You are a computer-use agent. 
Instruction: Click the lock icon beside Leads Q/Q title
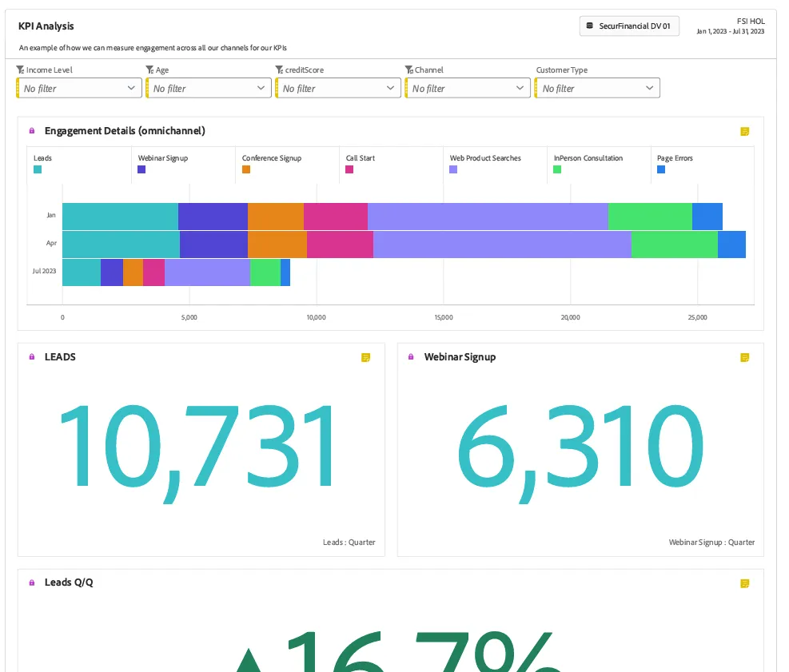click(x=32, y=583)
